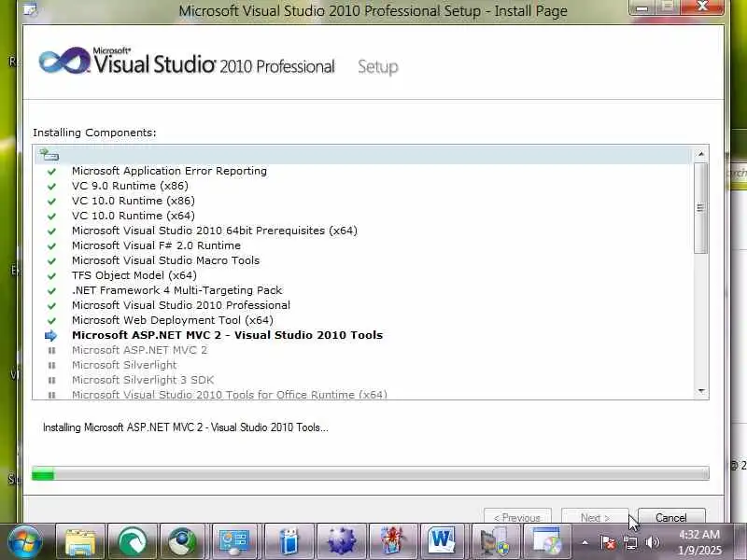Click the scroll down arrow of component list

pyautogui.click(x=701, y=391)
